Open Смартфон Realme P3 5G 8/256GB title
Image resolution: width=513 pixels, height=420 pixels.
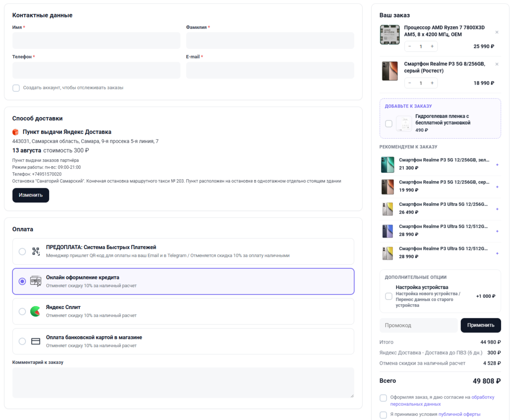444,67
